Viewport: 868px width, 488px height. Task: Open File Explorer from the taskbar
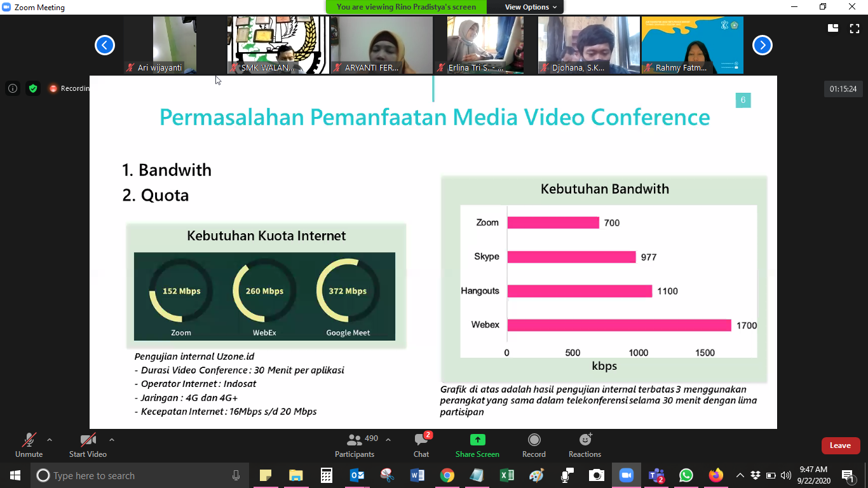point(295,475)
